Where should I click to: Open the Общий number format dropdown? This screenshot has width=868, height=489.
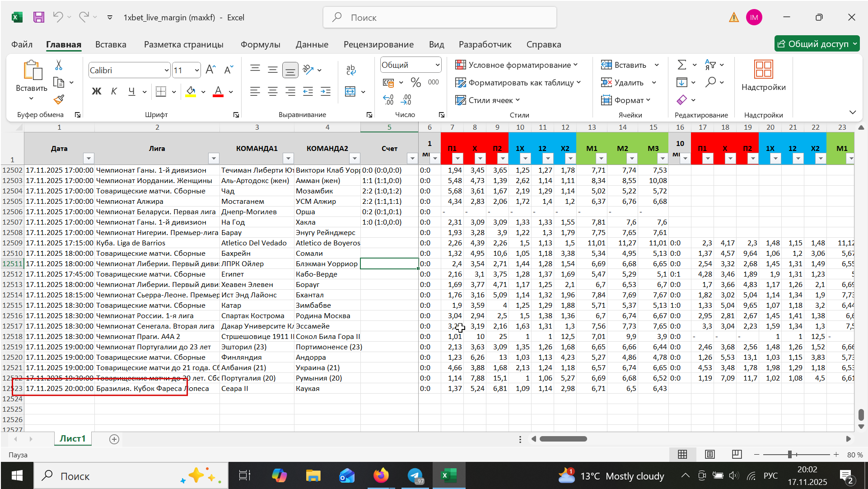pos(437,65)
